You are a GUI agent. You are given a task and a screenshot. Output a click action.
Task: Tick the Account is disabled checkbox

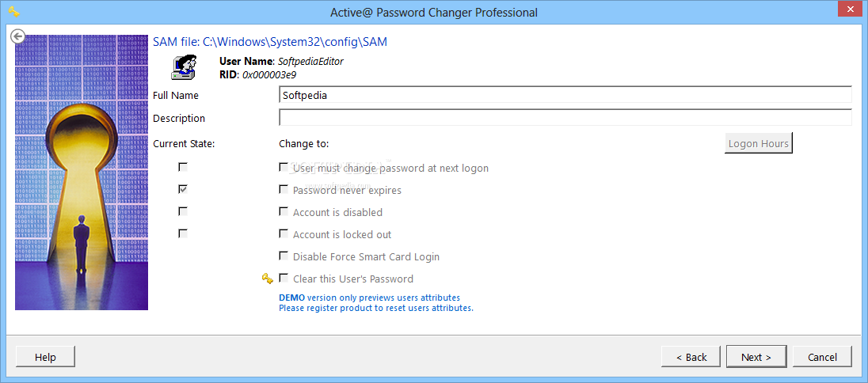(284, 211)
